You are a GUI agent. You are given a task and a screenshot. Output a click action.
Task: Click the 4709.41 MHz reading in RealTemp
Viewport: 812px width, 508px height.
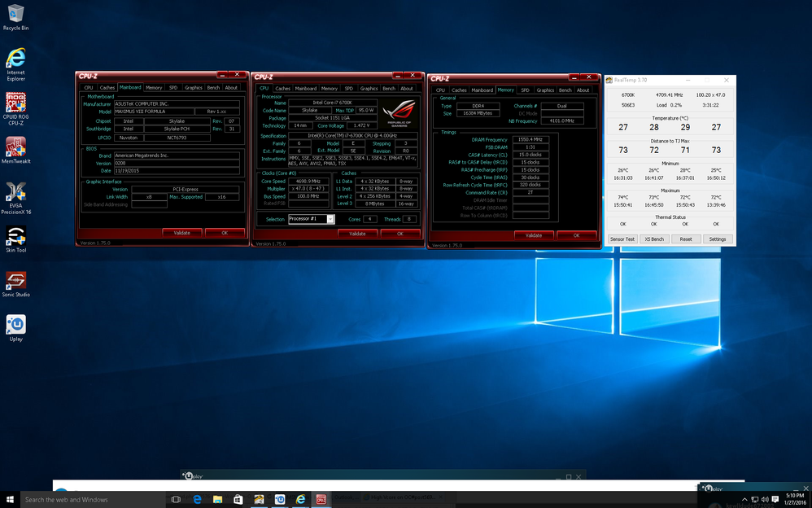click(667, 95)
